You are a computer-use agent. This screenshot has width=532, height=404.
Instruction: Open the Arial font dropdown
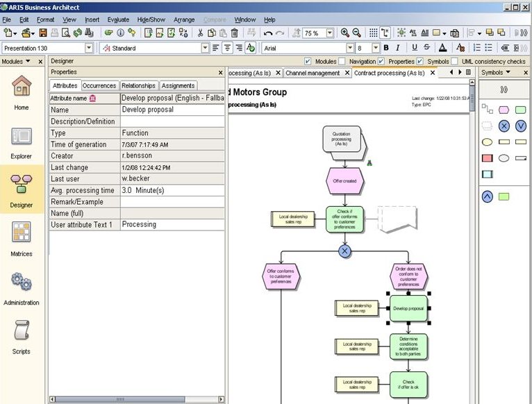click(x=350, y=48)
